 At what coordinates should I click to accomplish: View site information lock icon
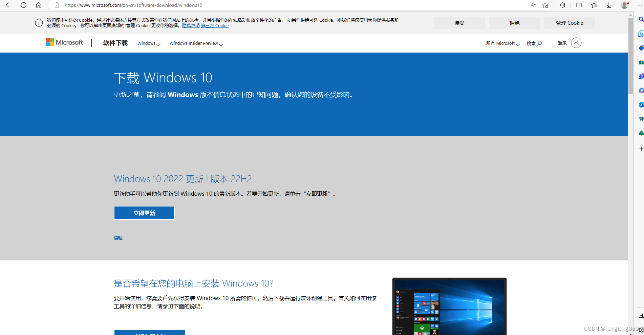57,5
